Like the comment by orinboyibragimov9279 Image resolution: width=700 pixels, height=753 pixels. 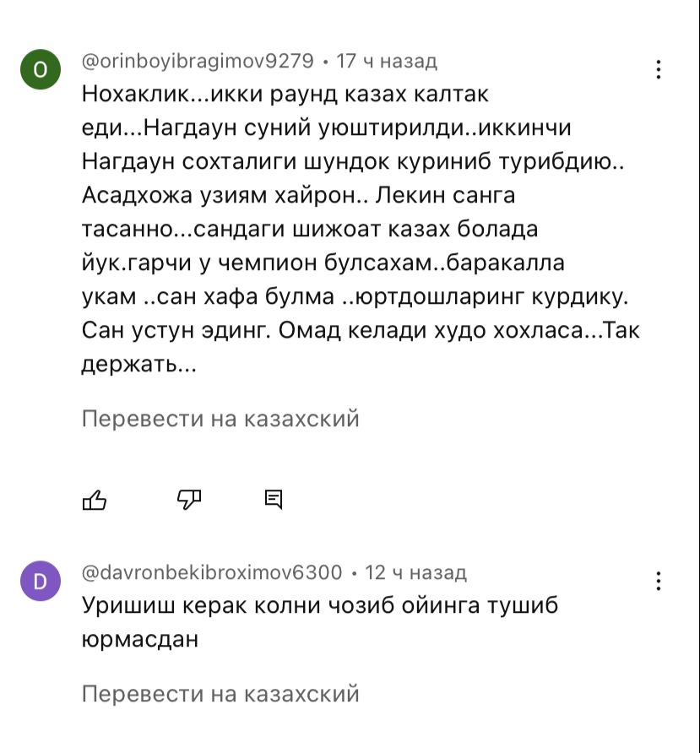point(95,500)
